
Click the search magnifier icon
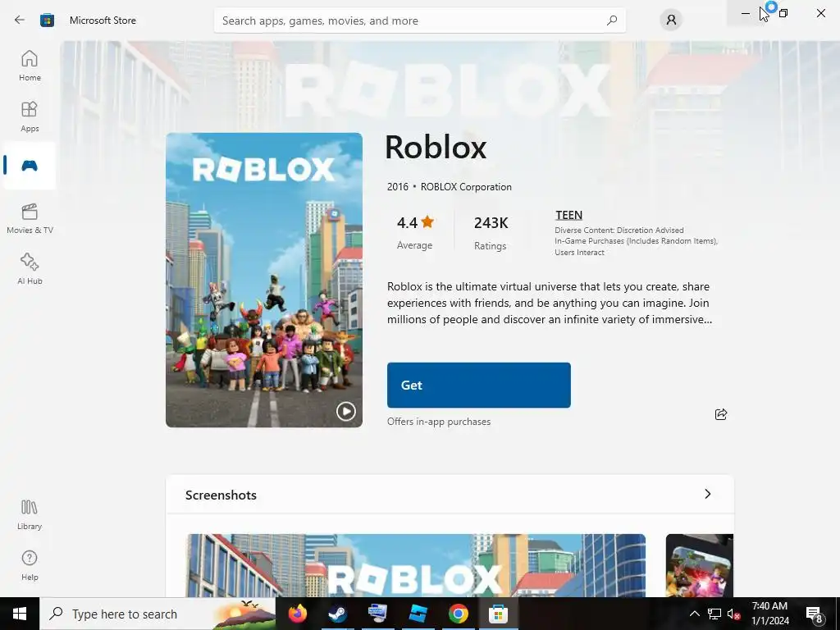(x=611, y=21)
